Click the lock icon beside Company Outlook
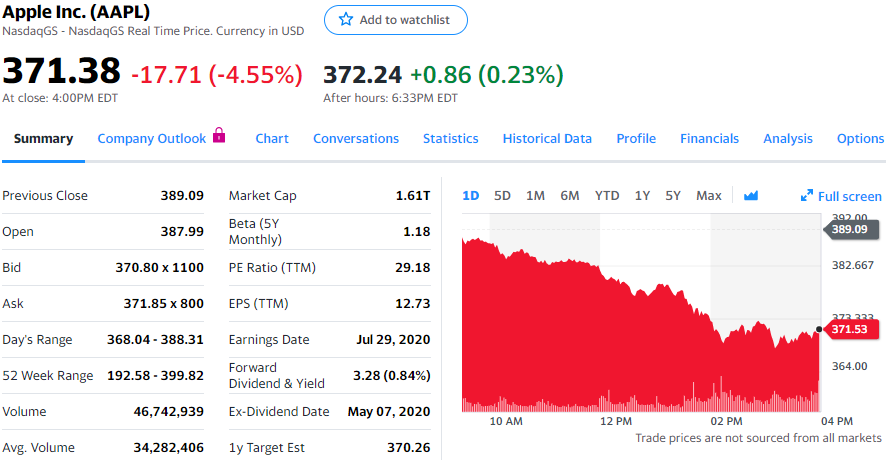Image resolution: width=886 pixels, height=460 pixels. point(219,136)
